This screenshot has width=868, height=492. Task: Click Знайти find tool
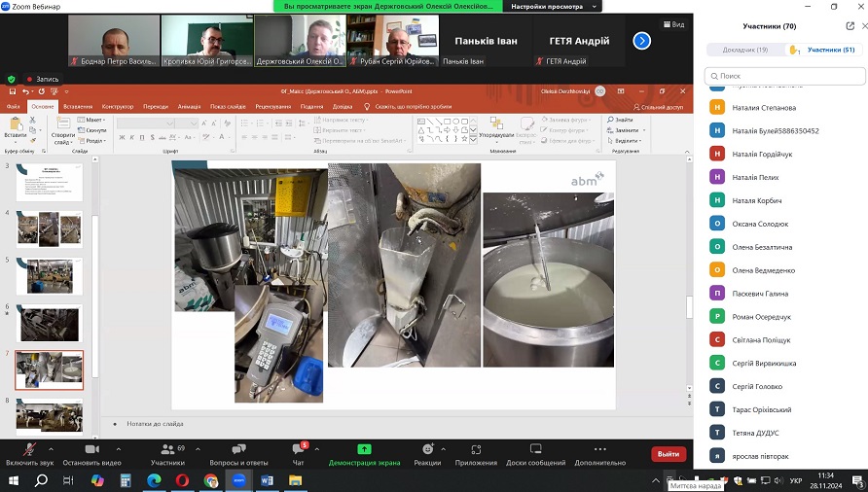coord(620,120)
